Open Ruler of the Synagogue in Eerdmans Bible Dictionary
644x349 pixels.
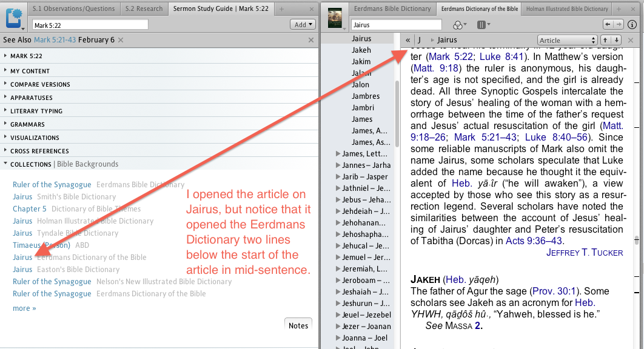52,185
